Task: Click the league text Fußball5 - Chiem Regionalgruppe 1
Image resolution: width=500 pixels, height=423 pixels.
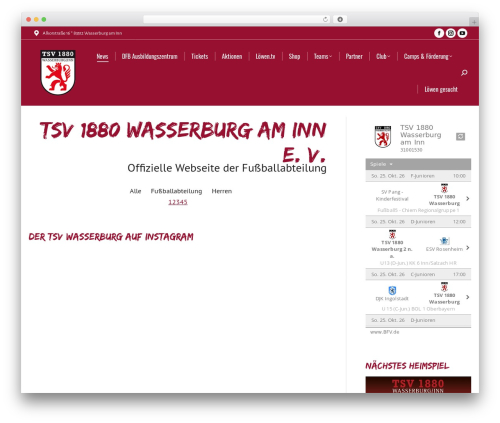Action: pos(418,210)
